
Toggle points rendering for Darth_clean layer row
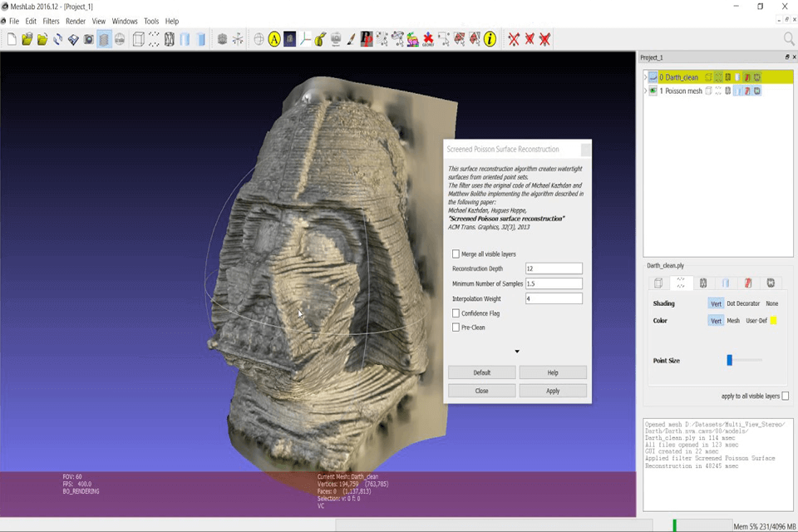[718, 77]
